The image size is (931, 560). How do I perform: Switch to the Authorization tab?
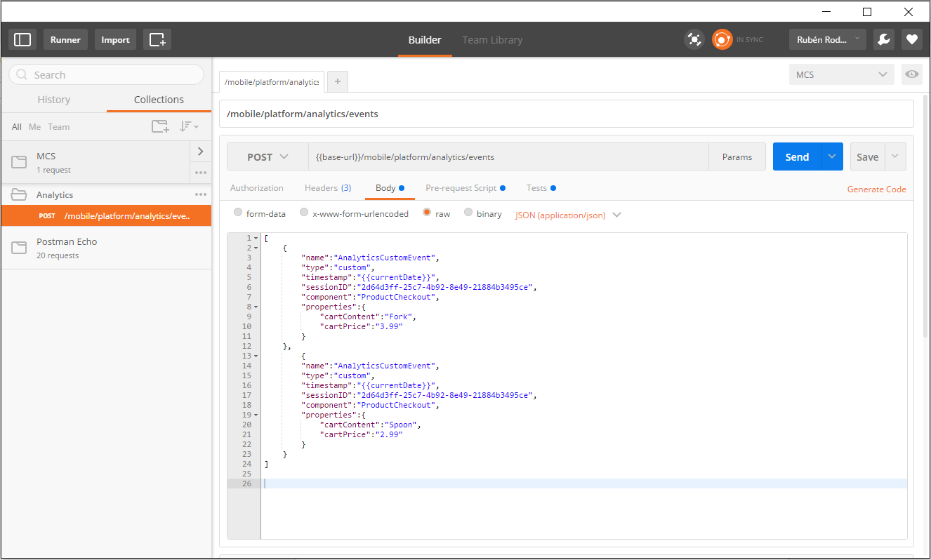point(257,188)
